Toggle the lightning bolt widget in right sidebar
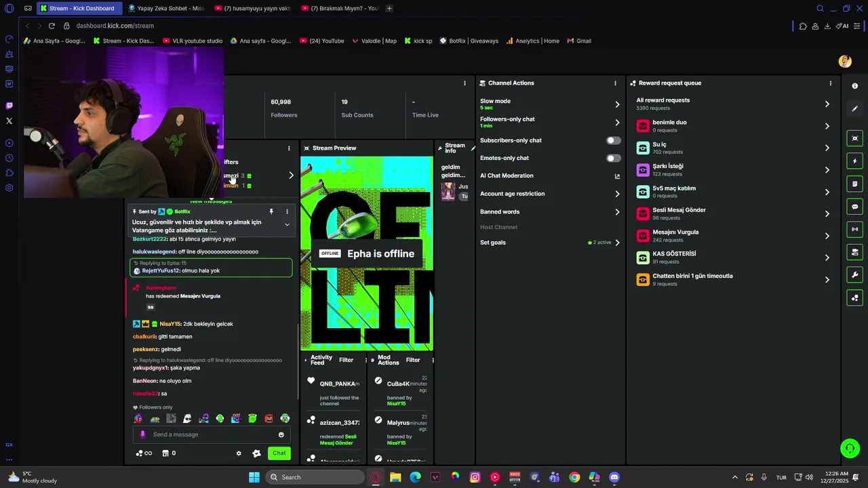This screenshot has width=868, height=488. pyautogui.click(x=854, y=161)
